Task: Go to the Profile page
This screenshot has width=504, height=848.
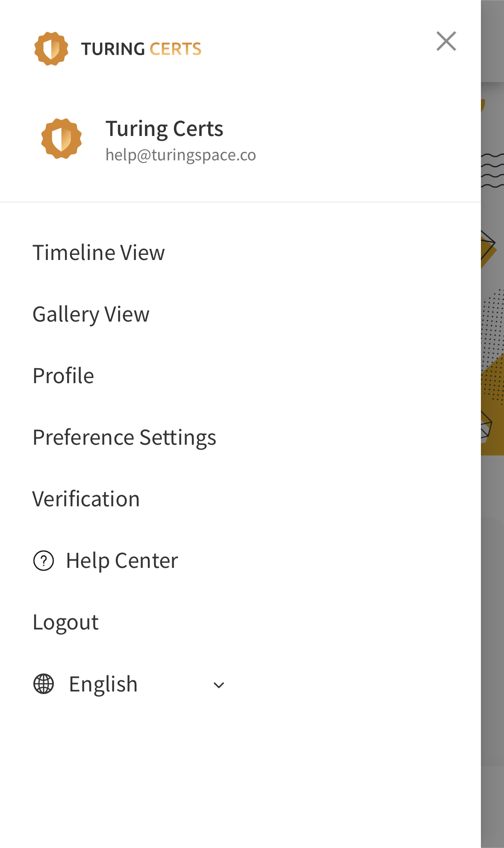Action: (x=63, y=376)
